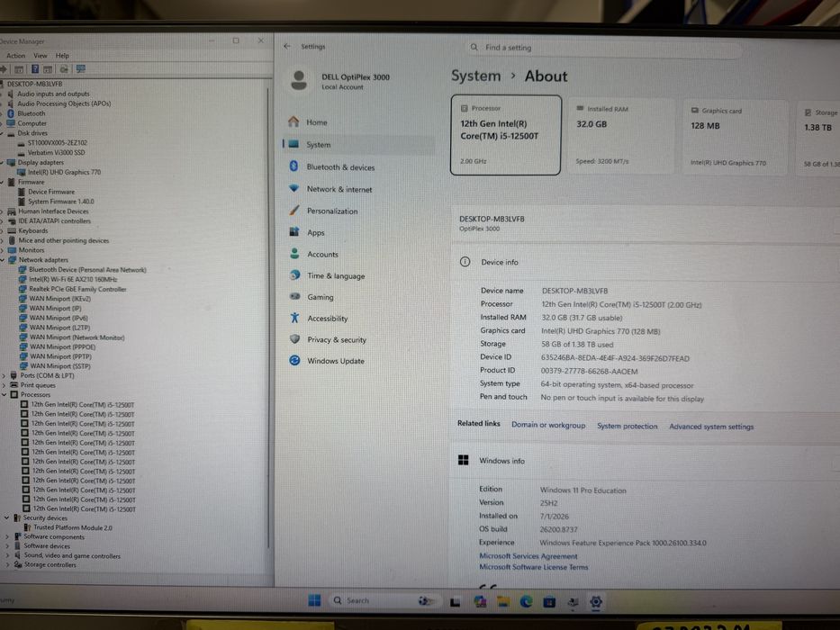
Task: Click the Bluetooth category icon in device tree
Action: pos(11,113)
